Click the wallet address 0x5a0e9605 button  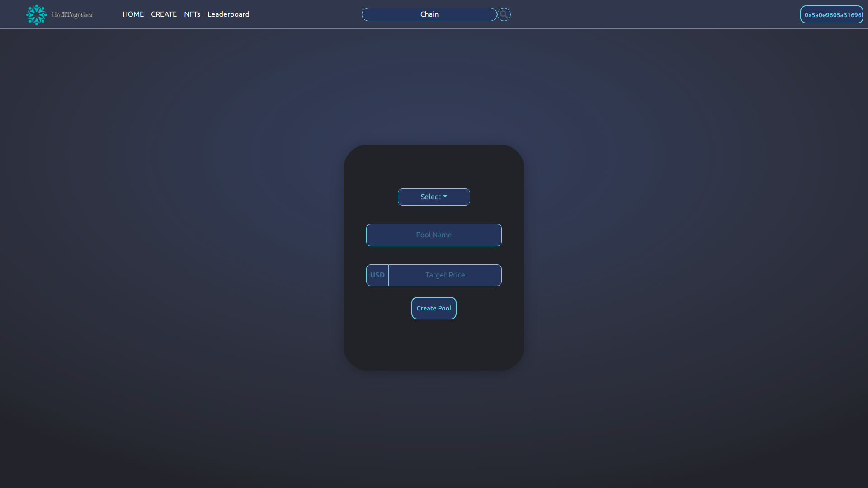coord(831,14)
